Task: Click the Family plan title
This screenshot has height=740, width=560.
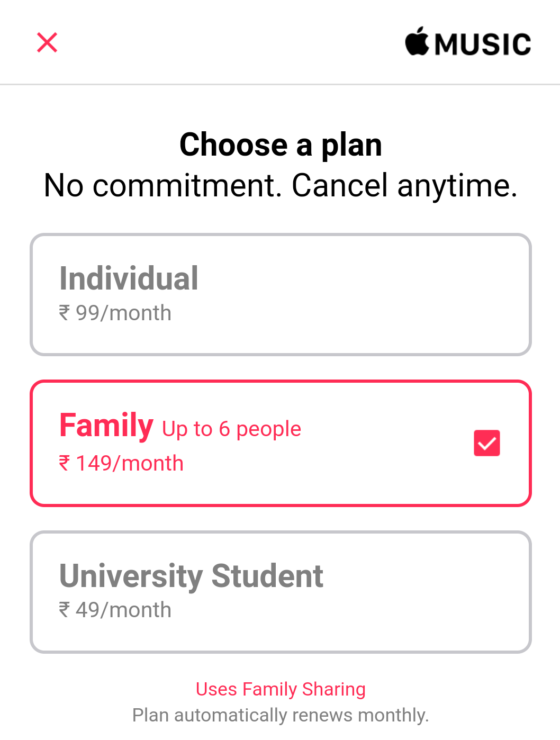Action: [x=106, y=426]
